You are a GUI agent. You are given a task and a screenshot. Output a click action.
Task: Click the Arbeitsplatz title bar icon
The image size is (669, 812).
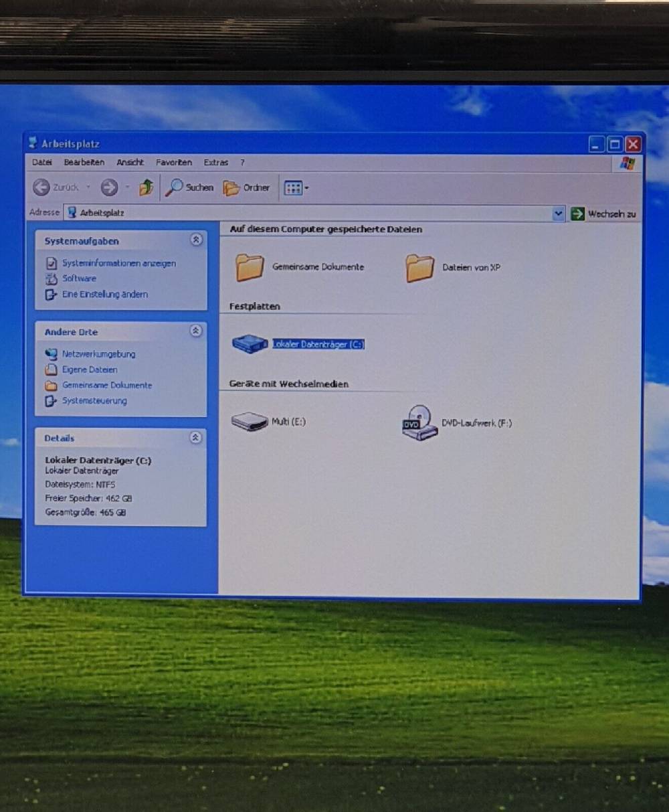[x=33, y=143]
